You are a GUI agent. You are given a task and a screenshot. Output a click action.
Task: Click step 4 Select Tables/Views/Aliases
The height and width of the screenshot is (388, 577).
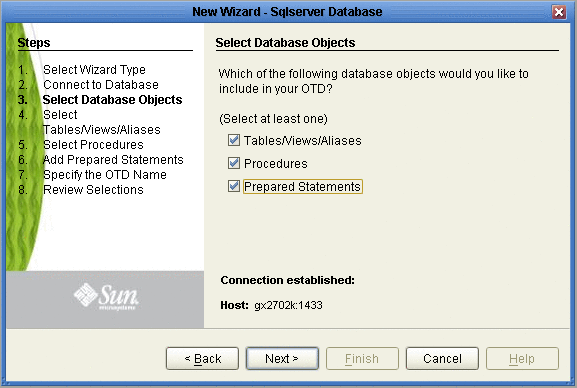(102, 122)
